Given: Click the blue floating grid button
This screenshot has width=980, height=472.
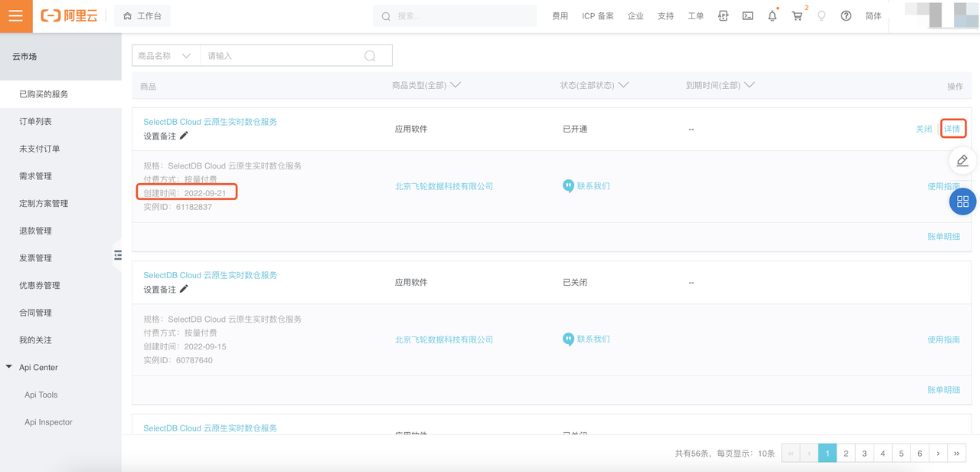Looking at the screenshot, I should pos(963,202).
